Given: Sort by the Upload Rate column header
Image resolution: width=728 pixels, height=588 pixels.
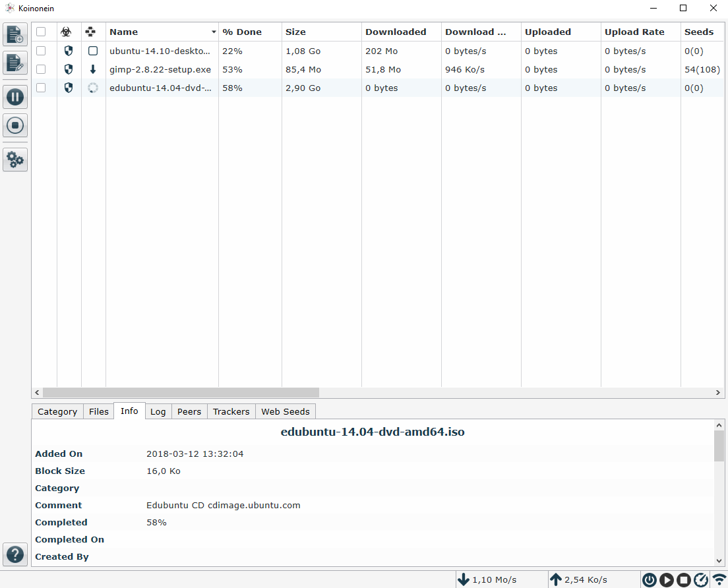Looking at the screenshot, I should click(641, 32).
